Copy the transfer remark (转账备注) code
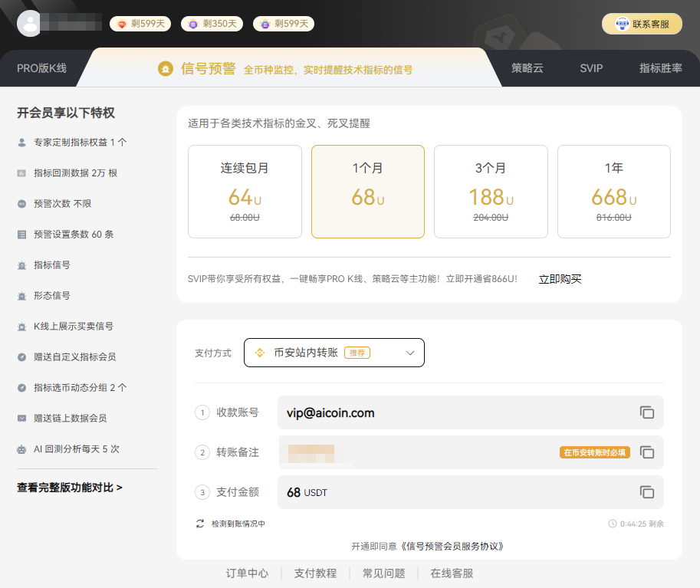This screenshot has width=700, height=588. pos(647,452)
